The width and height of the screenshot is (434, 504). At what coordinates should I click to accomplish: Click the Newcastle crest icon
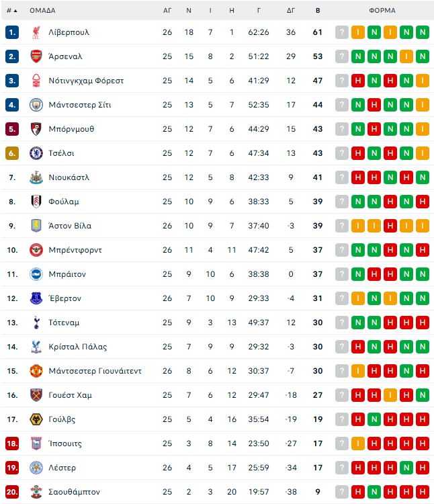click(x=36, y=177)
